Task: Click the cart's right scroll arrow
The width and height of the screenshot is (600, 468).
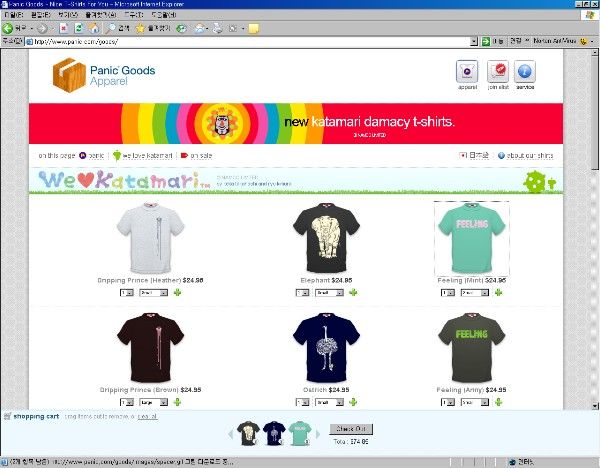Action: pyautogui.click(x=318, y=434)
